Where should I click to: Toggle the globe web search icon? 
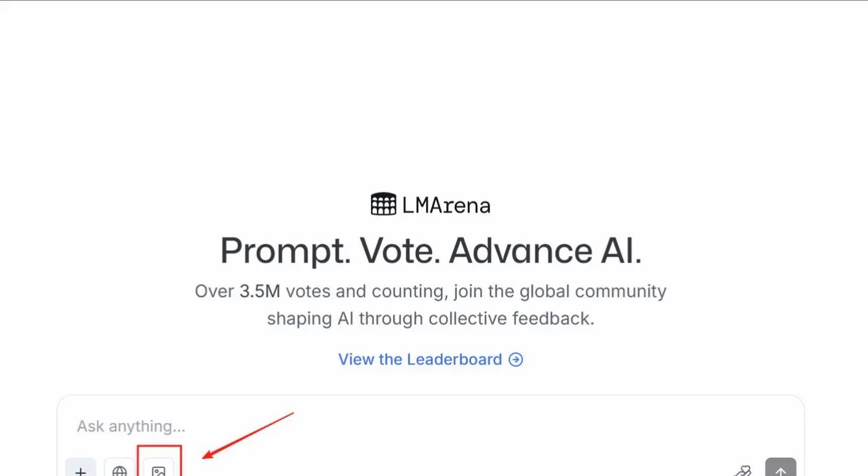119,471
